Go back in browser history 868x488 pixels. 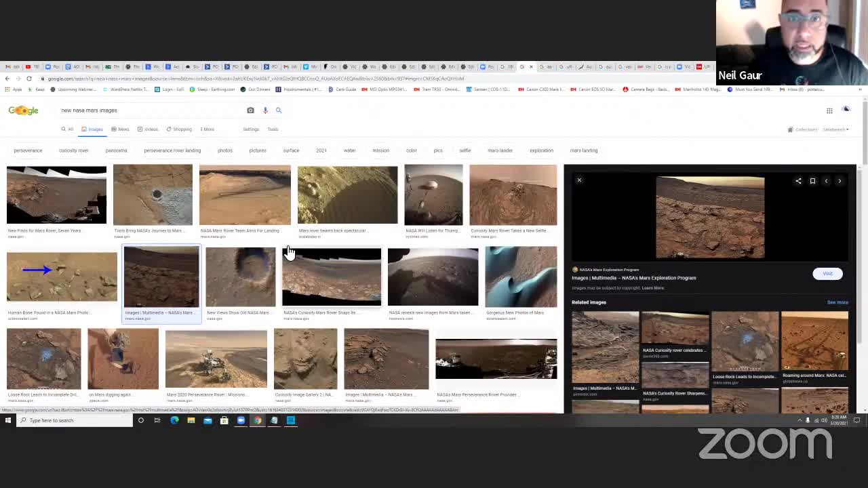pyautogui.click(x=7, y=79)
